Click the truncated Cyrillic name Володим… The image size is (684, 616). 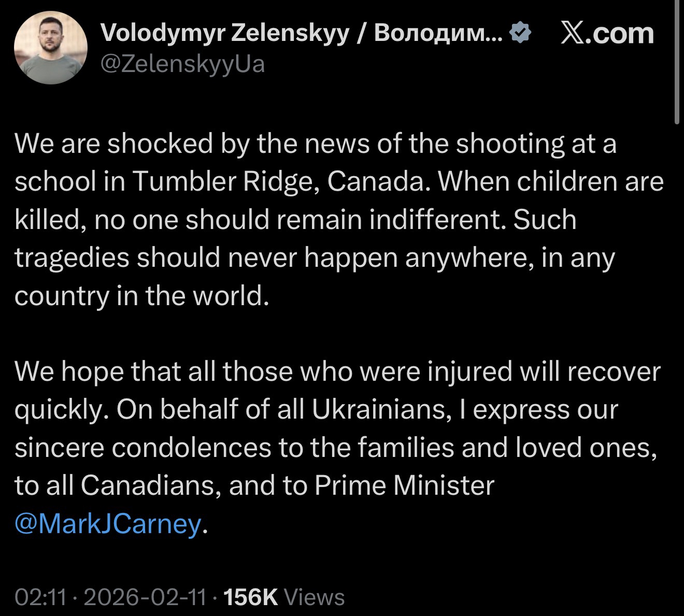tap(438, 33)
